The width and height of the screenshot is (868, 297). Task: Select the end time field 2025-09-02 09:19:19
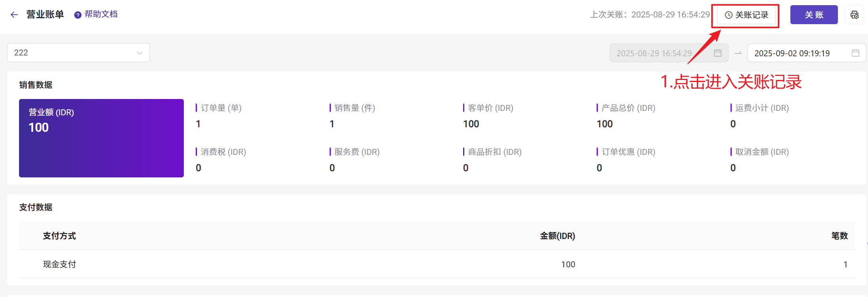[807, 53]
